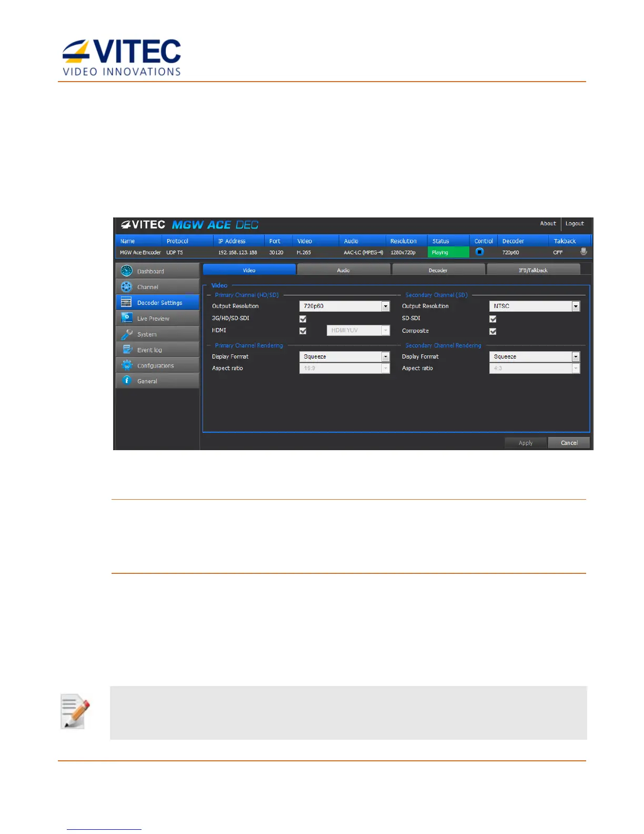Switch to the Audio tab
644x834 pixels.
(x=344, y=270)
